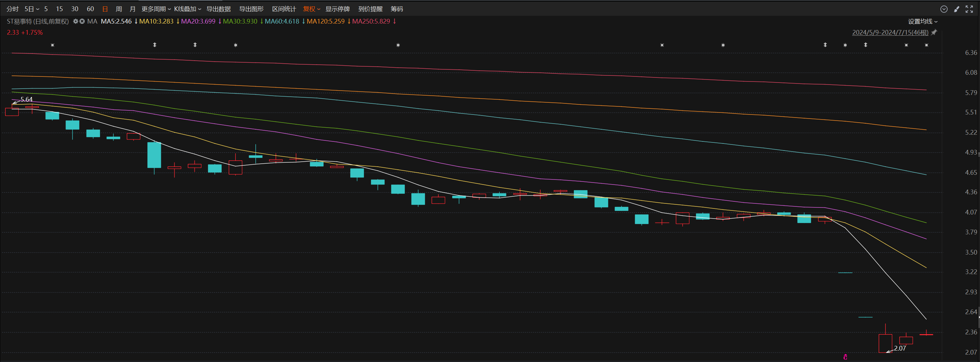Click the paintbrush drawing tool icon

[956, 9]
